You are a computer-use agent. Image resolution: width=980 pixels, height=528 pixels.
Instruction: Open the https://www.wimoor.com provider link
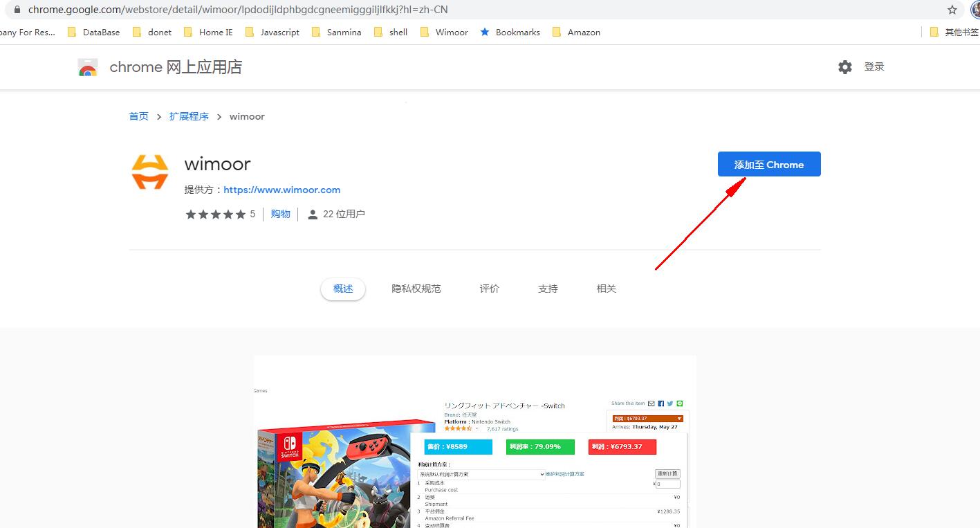tap(282, 190)
